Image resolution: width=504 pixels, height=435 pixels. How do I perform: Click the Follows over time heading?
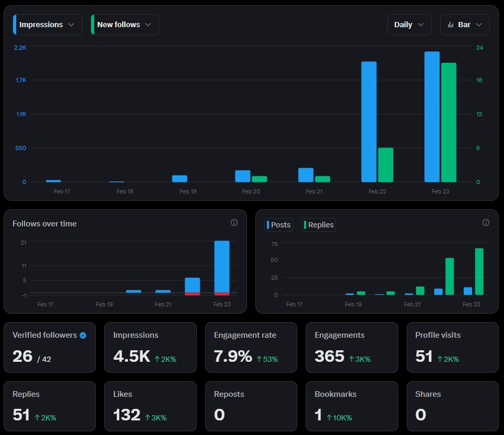tap(44, 224)
